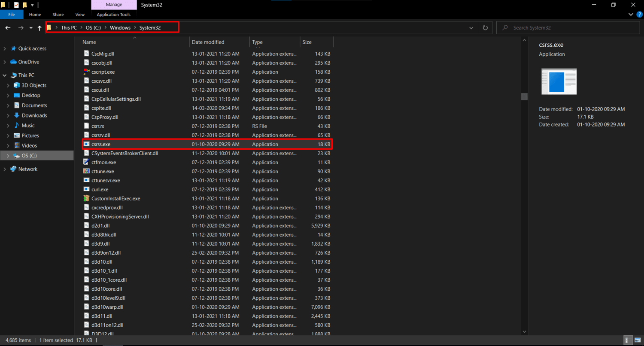Screen dimensions: 644x346
Task: Switch to the View ribbon tab
Action: (x=79, y=14)
